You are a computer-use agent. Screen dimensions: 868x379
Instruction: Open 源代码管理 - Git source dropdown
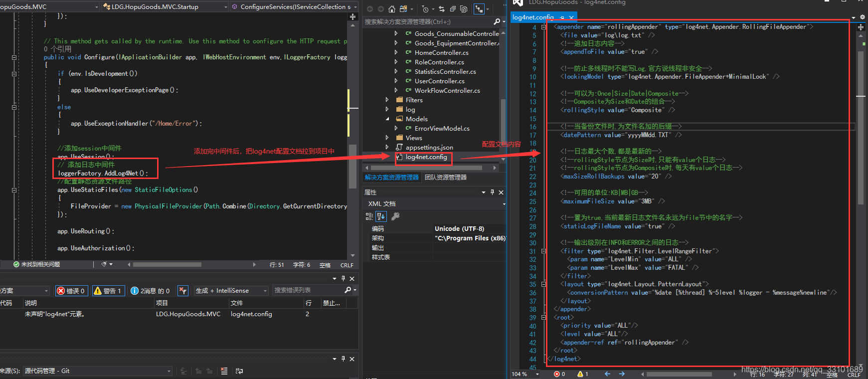tap(98, 371)
